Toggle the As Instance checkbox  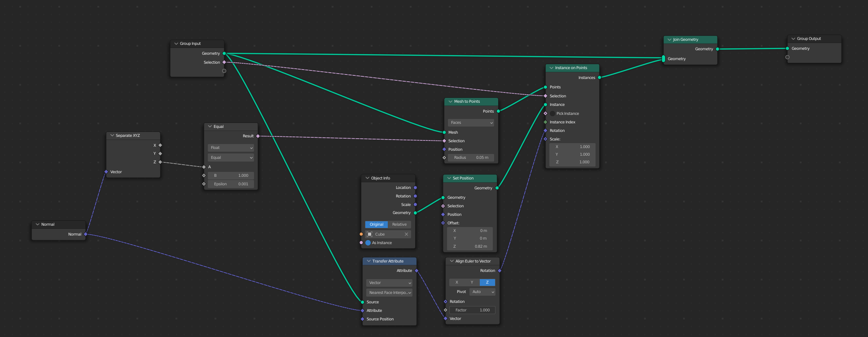tap(368, 243)
